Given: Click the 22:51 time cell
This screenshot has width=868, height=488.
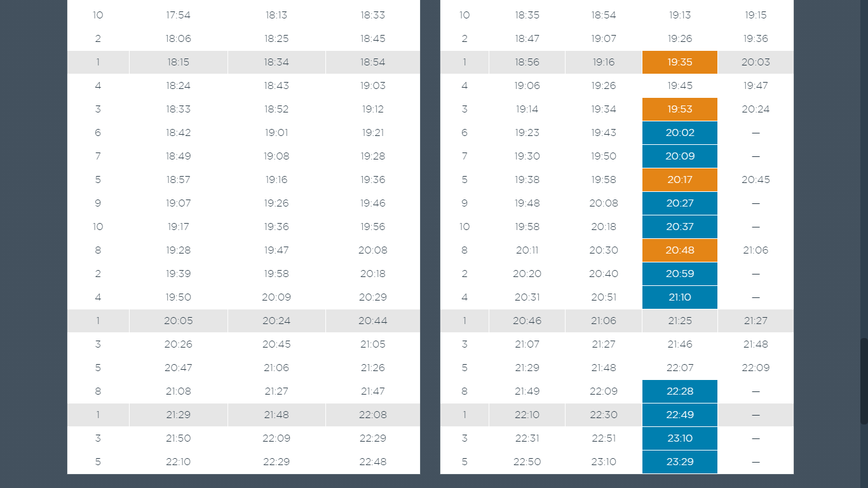Looking at the screenshot, I should click(604, 438).
